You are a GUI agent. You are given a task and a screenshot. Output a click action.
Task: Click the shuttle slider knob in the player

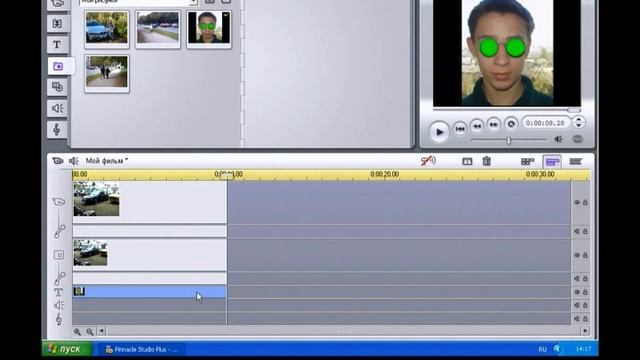pyautogui.click(x=509, y=140)
